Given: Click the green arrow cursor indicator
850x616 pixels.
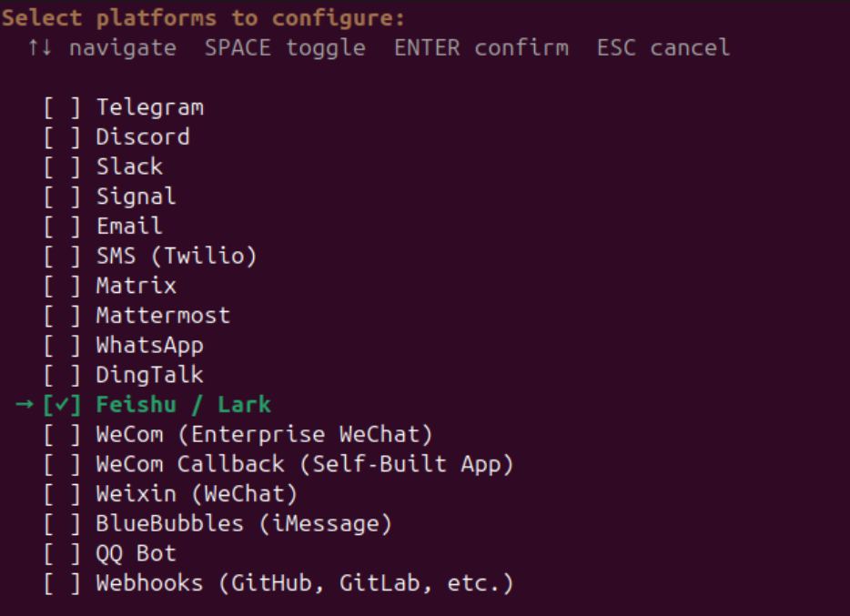Looking at the screenshot, I should pyautogui.click(x=25, y=405).
